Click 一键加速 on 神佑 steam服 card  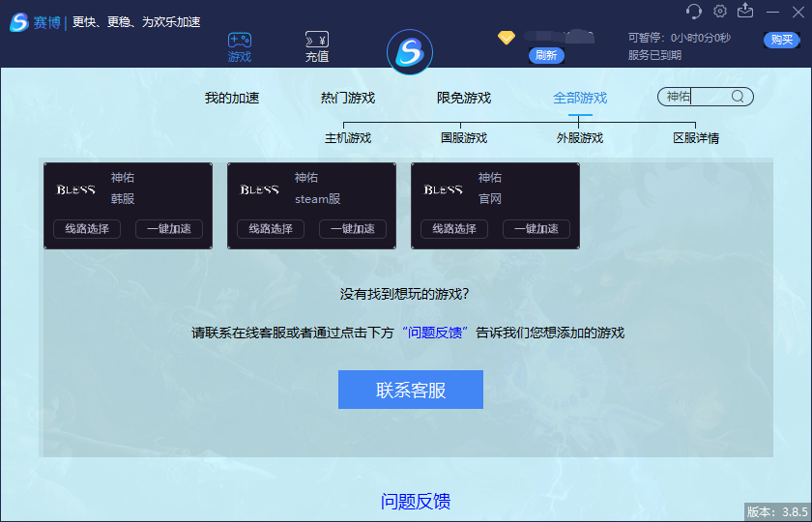click(x=353, y=229)
